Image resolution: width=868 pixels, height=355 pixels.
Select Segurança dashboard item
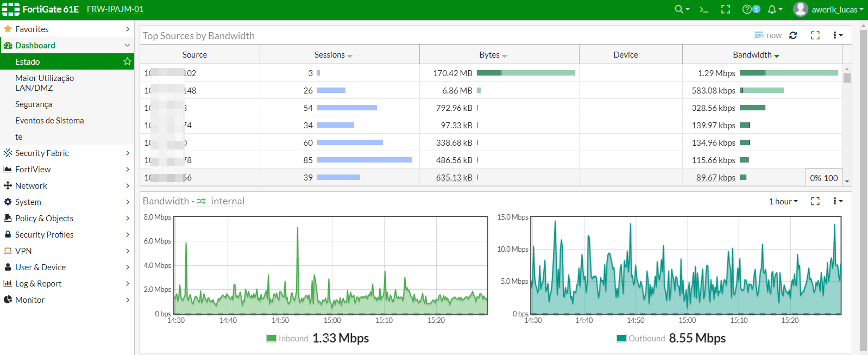coord(34,104)
